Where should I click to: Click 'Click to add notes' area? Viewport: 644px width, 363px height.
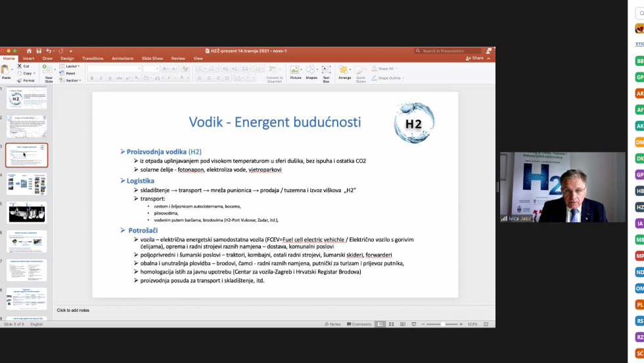pos(73,310)
